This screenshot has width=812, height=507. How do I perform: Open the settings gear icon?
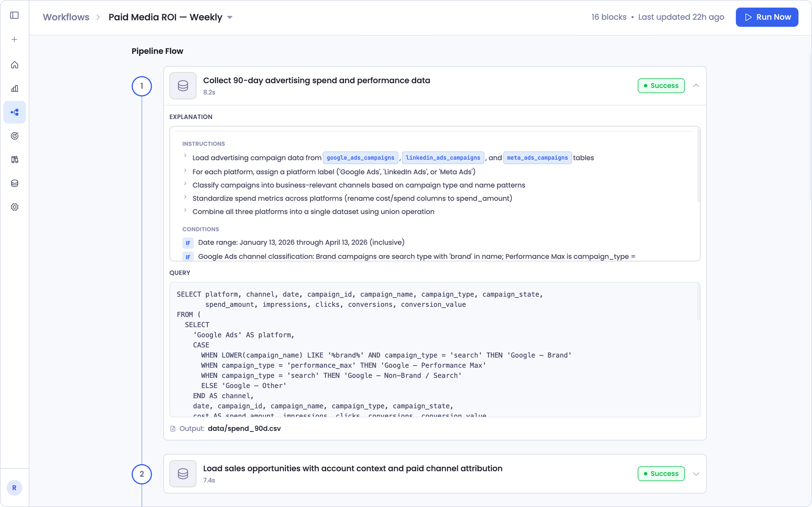point(14,207)
